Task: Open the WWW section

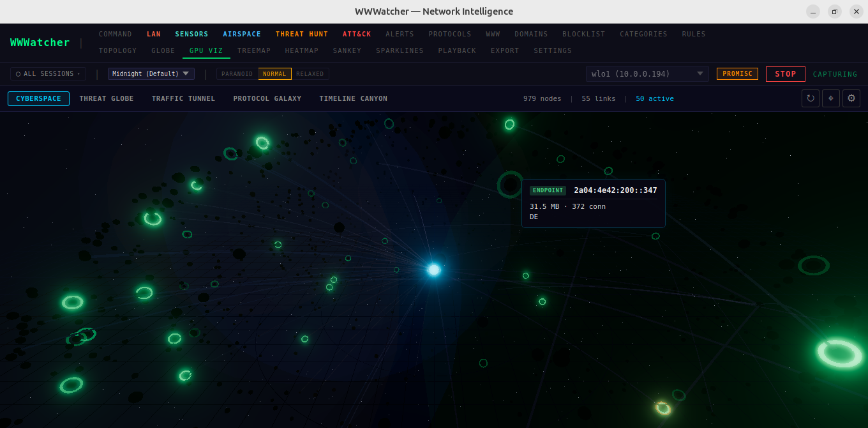Action: tap(493, 34)
